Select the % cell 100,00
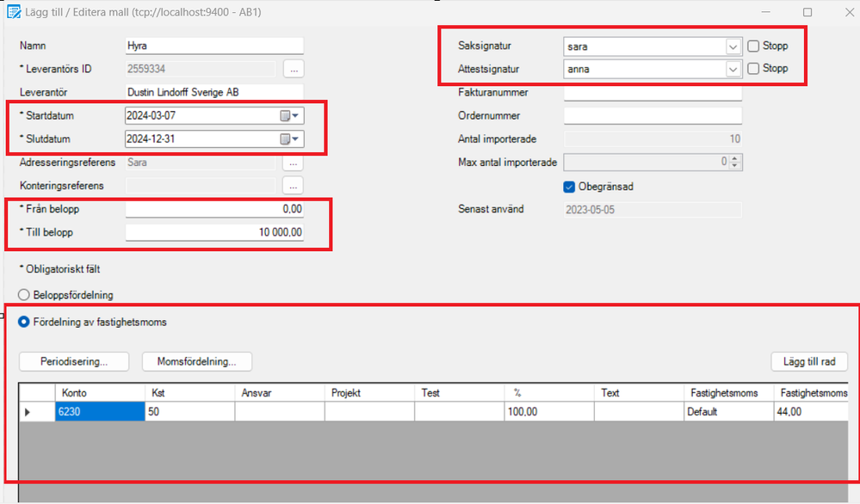This screenshot has height=504, width=860. pyautogui.click(x=549, y=412)
